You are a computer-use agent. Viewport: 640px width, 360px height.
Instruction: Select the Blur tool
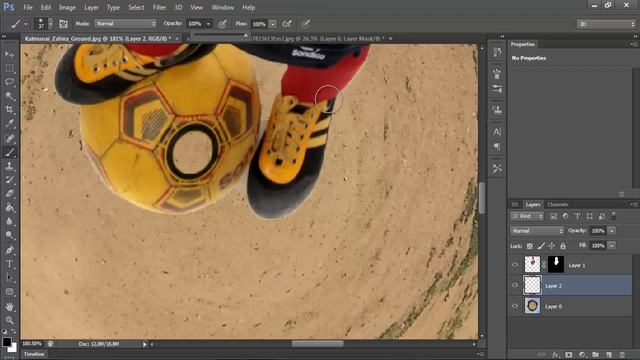[x=9, y=222]
